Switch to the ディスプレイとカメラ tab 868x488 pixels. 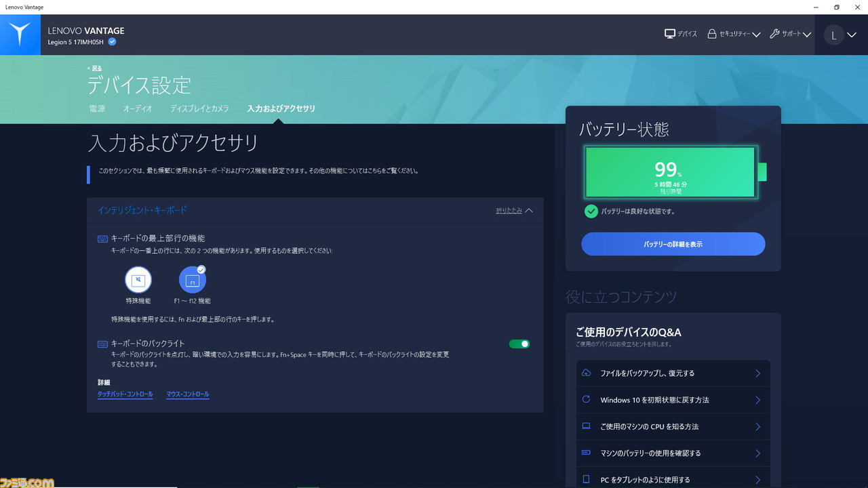199,108
